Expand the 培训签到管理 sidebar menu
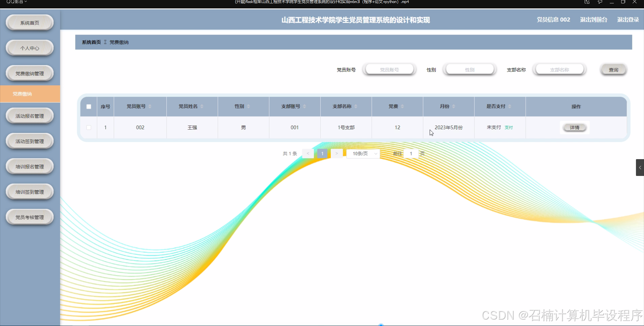 click(30, 192)
